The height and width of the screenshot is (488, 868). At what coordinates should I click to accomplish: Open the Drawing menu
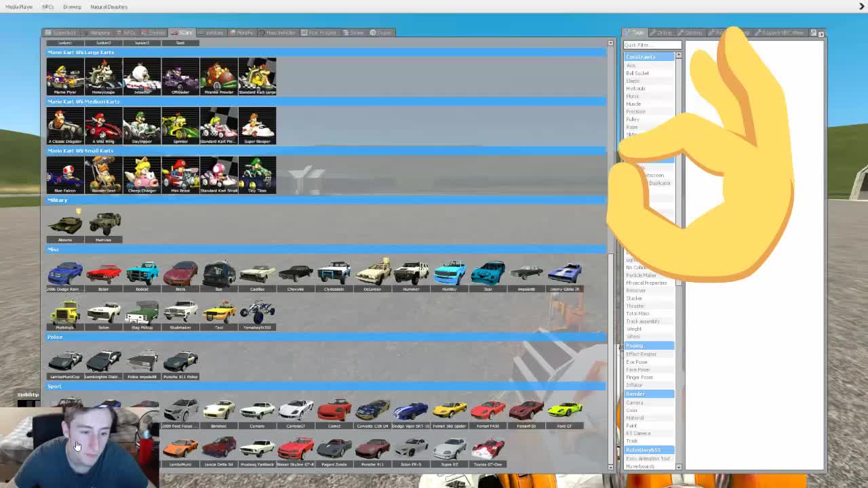[x=72, y=7]
